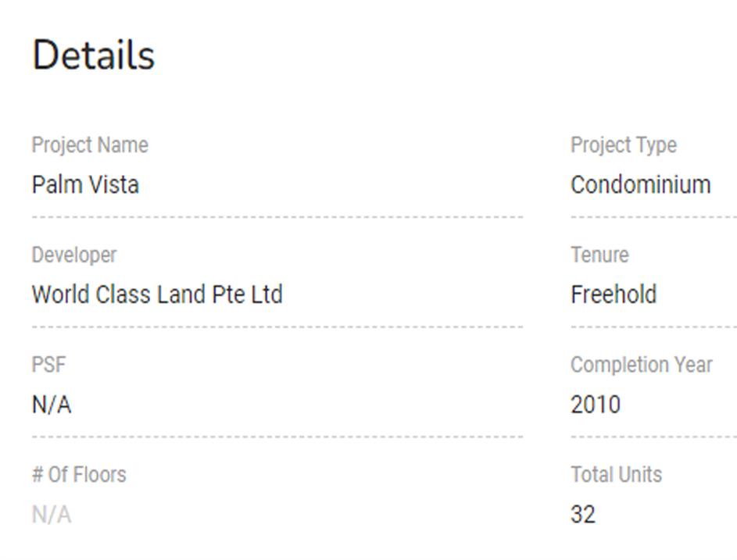
Task: Click the Completion Year label
Action: 641,366
